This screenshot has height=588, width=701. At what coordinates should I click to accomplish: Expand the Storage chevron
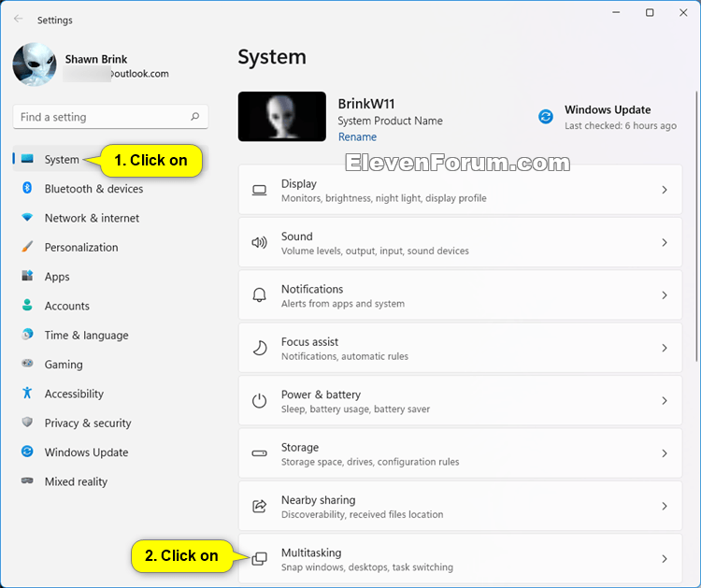665,454
